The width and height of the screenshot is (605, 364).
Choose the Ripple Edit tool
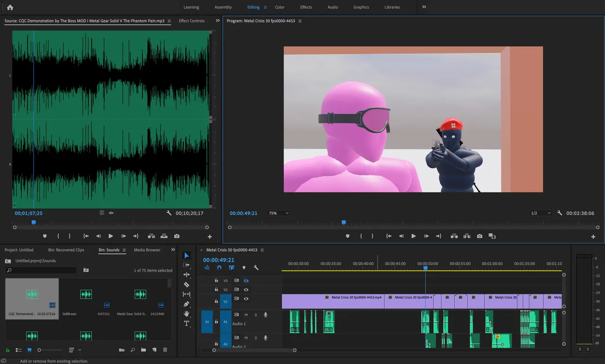[186, 275]
